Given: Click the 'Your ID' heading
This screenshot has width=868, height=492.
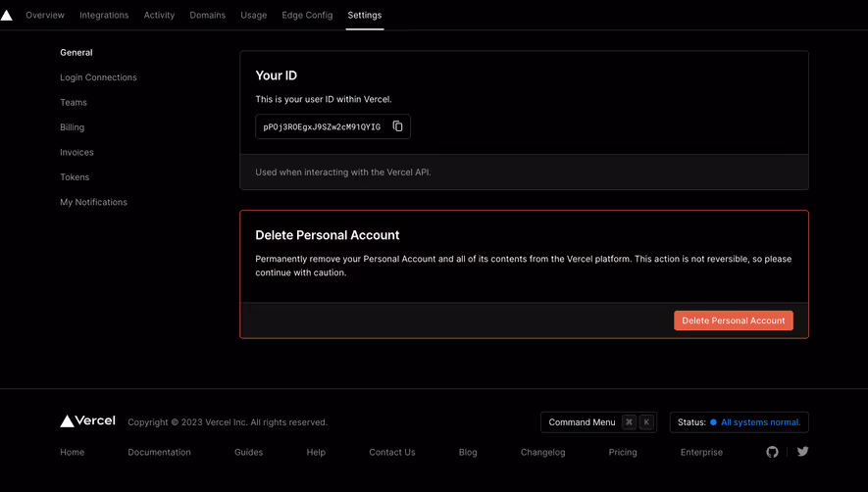Looking at the screenshot, I should [x=277, y=75].
